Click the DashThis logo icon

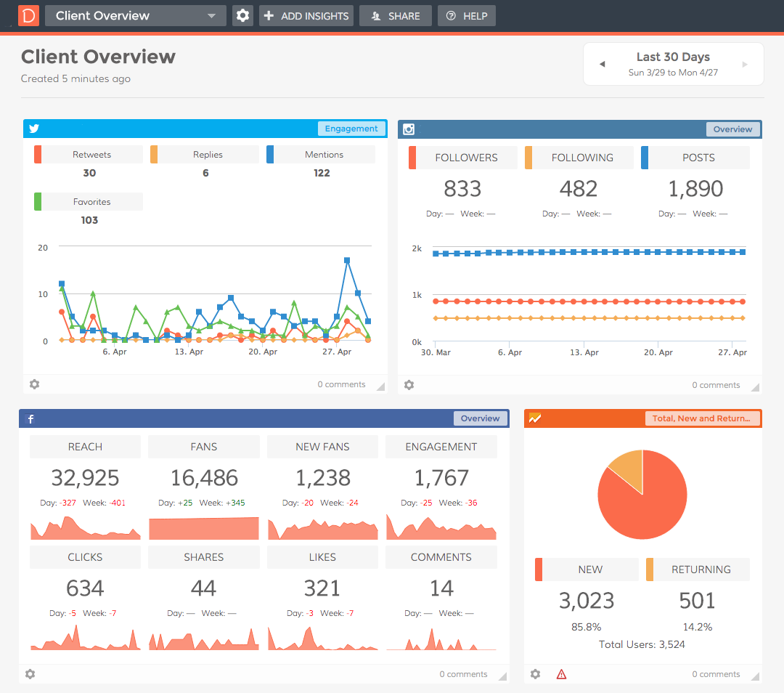pyautogui.click(x=28, y=15)
